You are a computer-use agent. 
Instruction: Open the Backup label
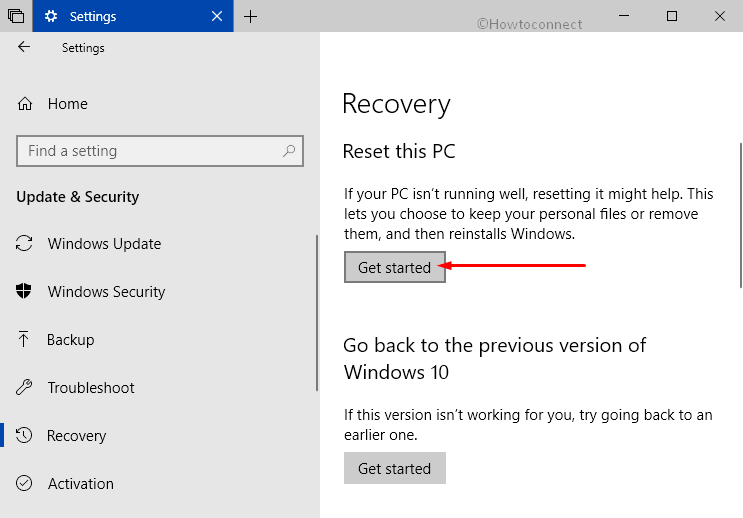point(71,339)
